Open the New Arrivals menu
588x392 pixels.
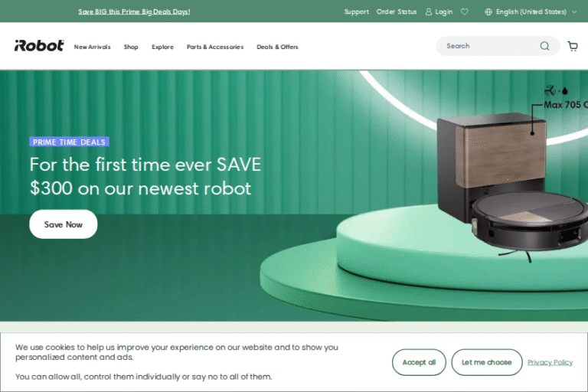(92, 47)
